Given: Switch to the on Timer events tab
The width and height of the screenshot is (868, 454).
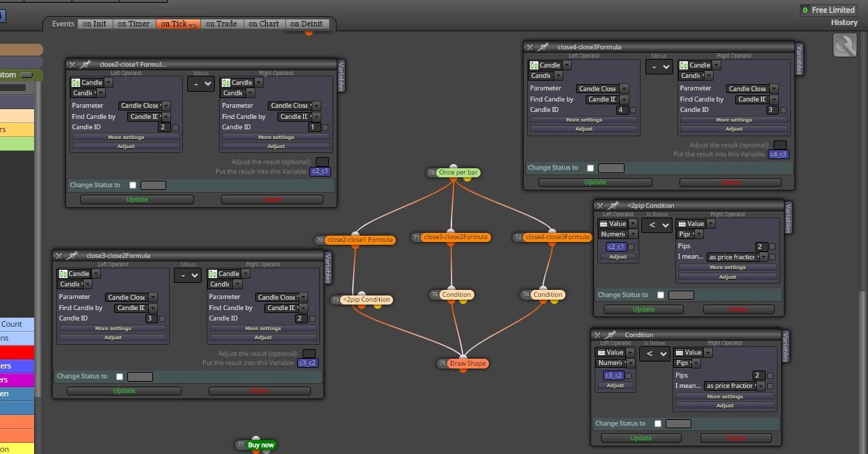Looking at the screenshot, I should point(134,24).
